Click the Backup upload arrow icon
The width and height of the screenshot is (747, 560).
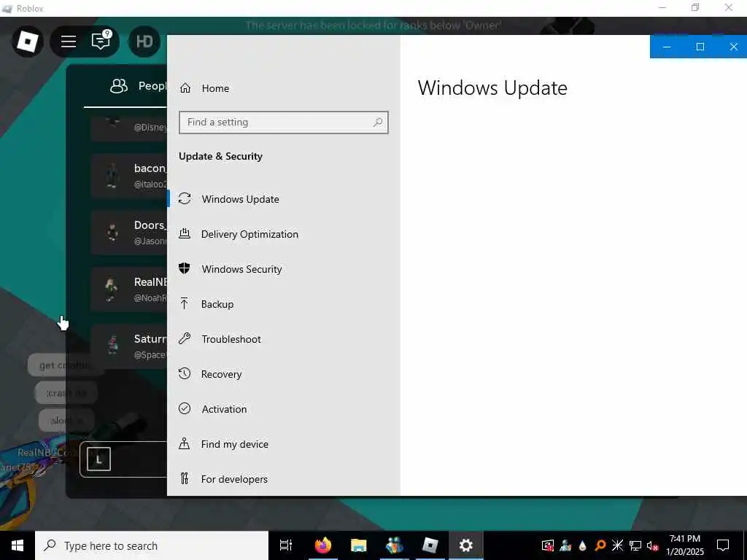coord(185,304)
